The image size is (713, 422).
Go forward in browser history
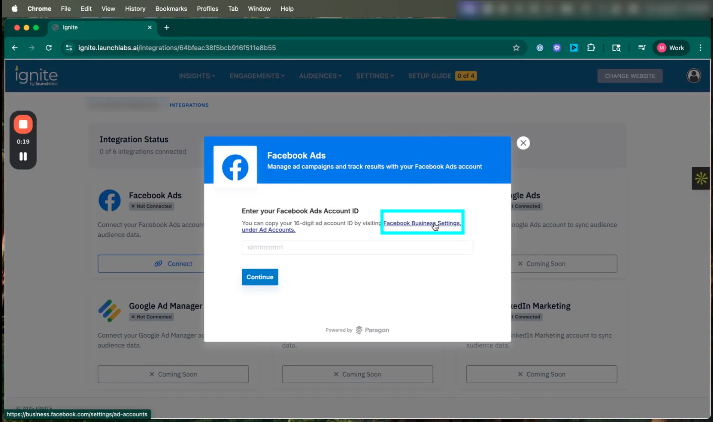[x=31, y=48]
